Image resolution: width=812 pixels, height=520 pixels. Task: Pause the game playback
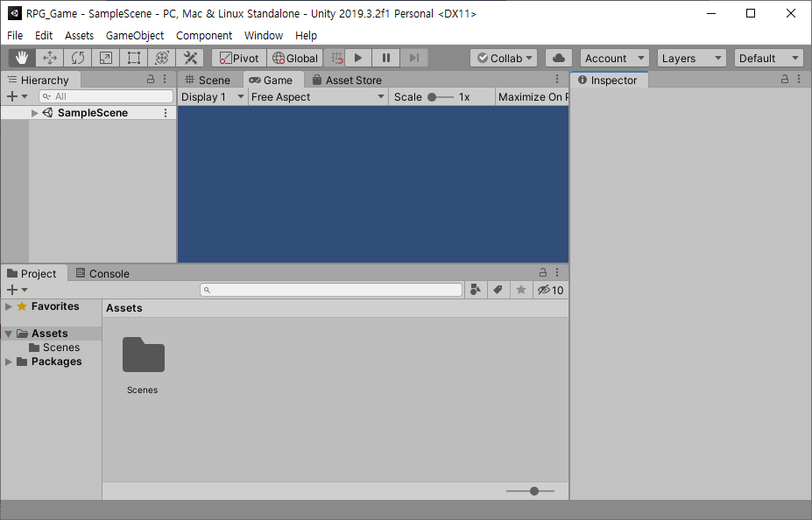click(x=386, y=58)
